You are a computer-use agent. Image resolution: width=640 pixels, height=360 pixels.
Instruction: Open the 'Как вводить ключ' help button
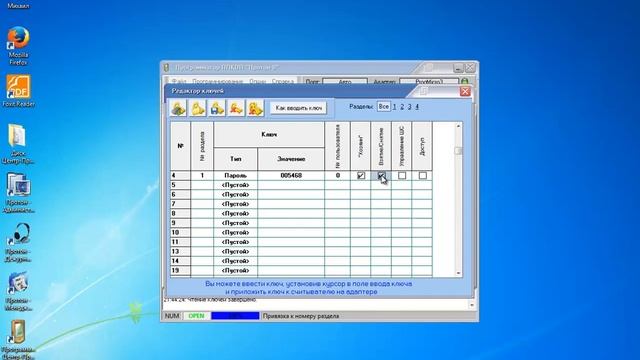coord(298,108)
